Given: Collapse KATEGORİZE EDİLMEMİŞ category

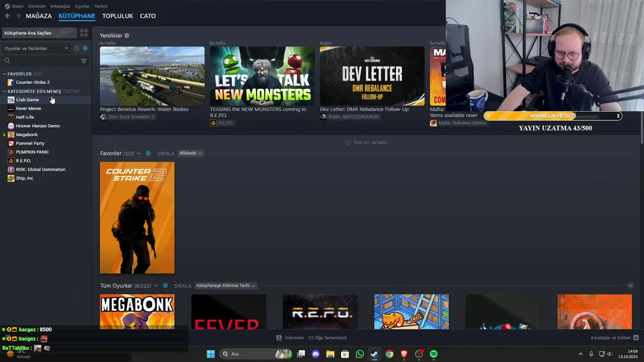Looking at the screenshot, I should pyautogui.click(x=5, y=92).
